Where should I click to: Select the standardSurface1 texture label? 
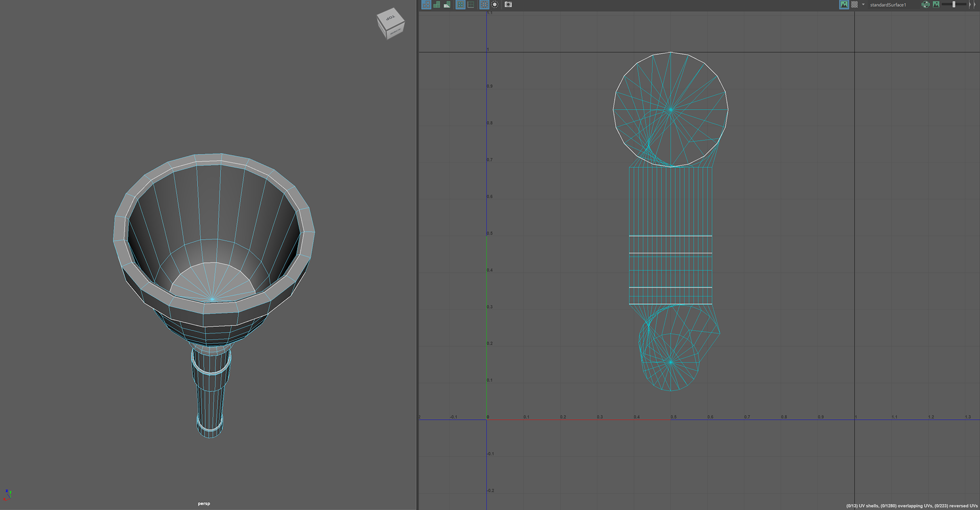click(888, 5)
